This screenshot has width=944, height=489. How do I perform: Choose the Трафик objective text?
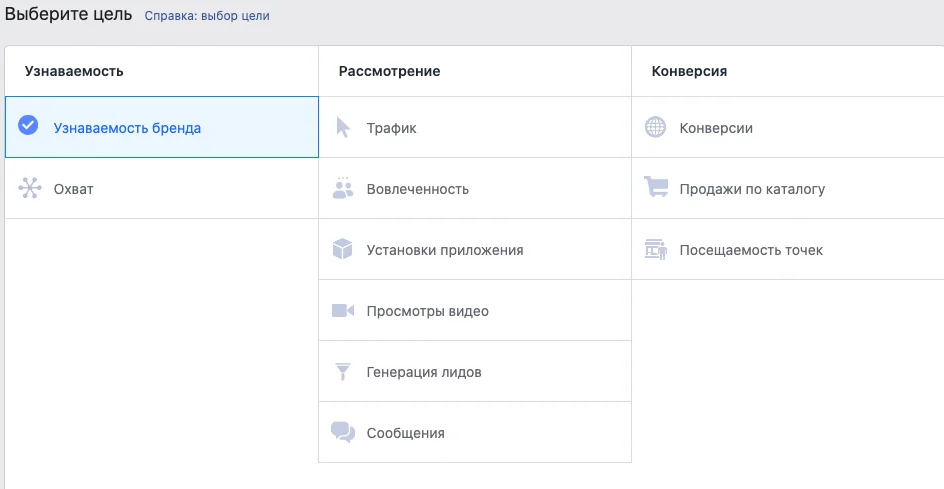[x=391, y=128]
